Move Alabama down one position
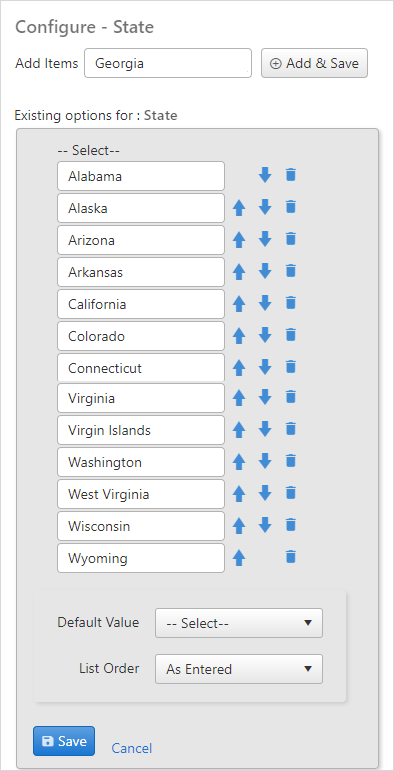Viewport: 394px width, 771px height. 265,175
